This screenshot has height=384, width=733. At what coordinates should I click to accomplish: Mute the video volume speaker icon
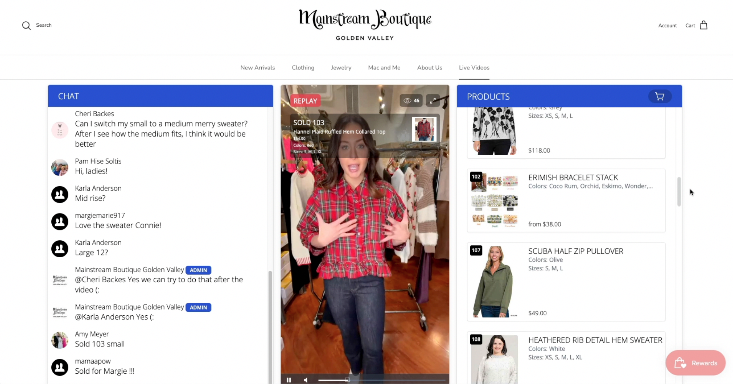tap(306, 380)
